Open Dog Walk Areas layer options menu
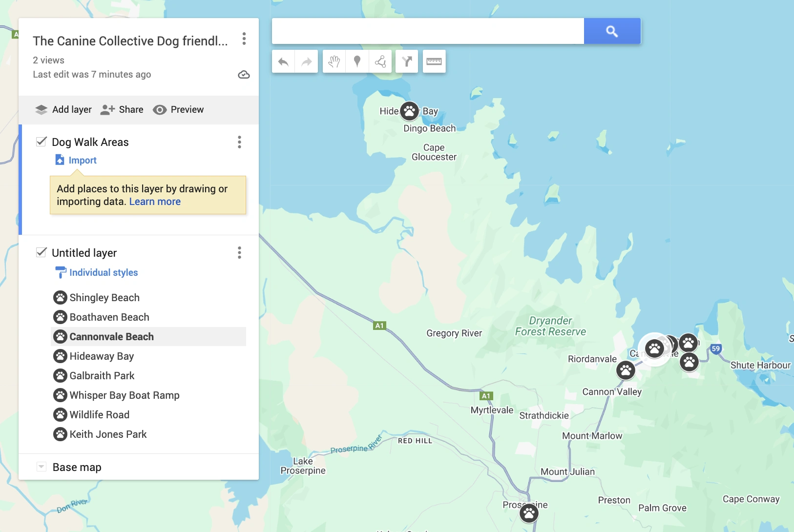 click(239, 142)
